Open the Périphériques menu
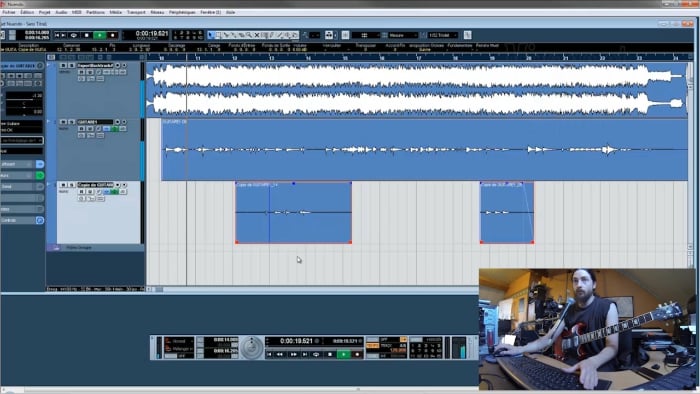700x394 pixels. click(182, 12)
